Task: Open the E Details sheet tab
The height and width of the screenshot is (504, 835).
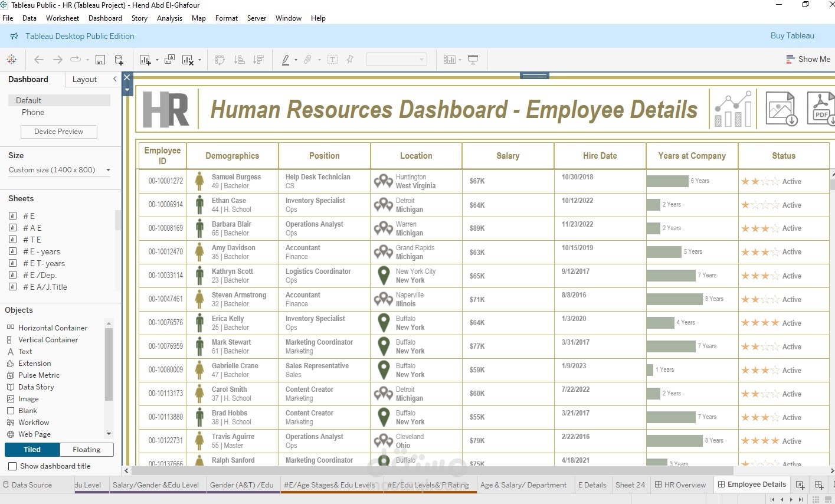Action: pos(592,485)
